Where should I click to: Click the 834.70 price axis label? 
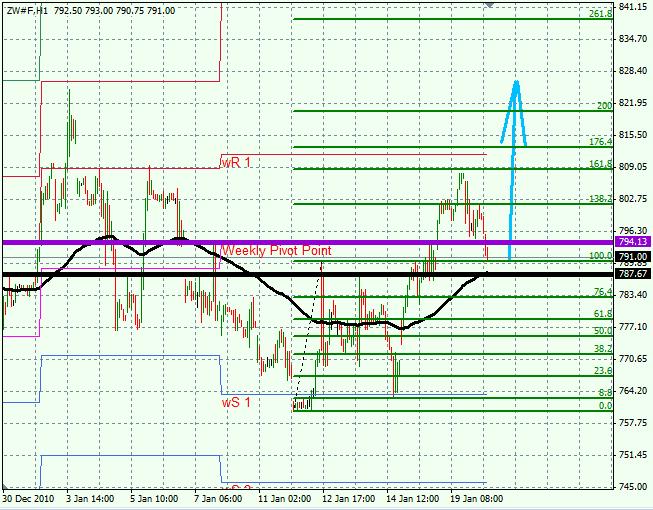click(x=633, y=38)
